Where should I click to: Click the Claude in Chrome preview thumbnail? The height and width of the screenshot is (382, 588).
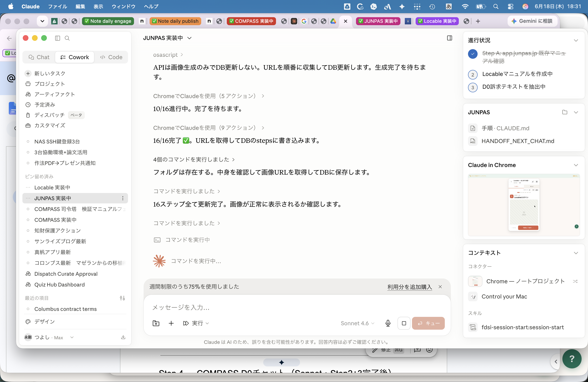(x=524, y=205)
